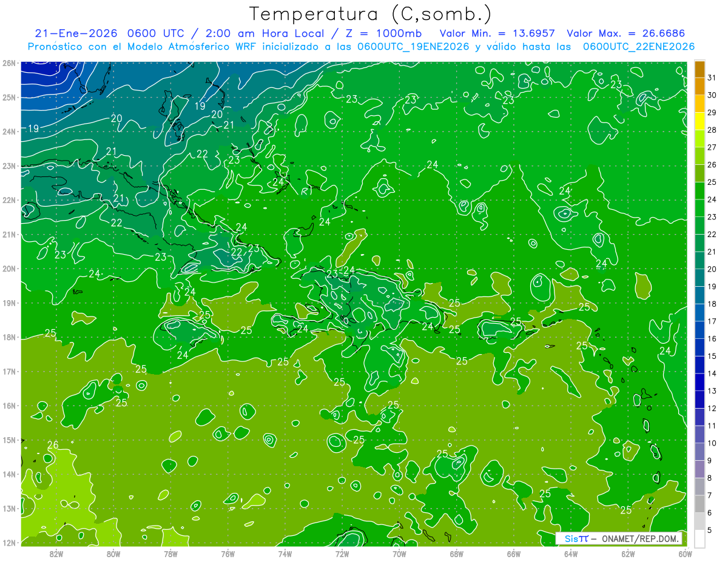Click legend value 31 on color scale
Screen dimensions: 728x562
coord(712,78)
